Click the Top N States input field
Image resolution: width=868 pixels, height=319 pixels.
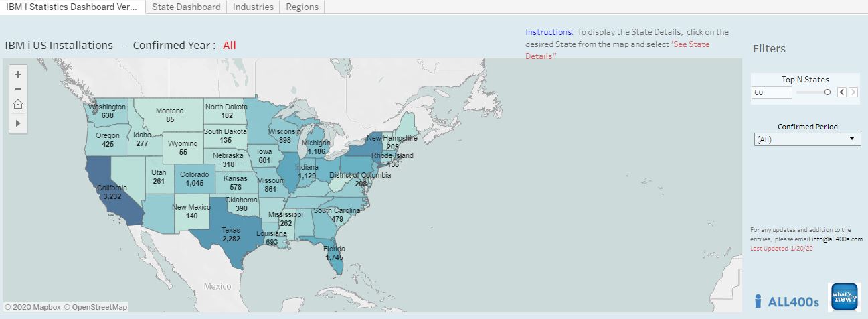click(772, 92)
